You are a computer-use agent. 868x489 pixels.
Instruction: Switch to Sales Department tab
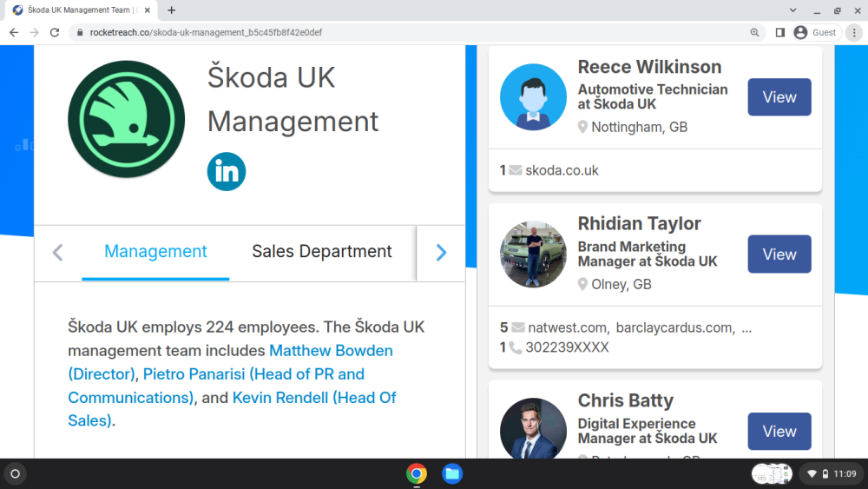[322, 251]
